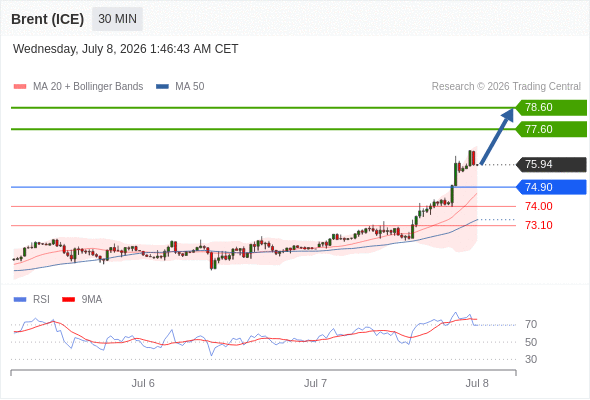The width and height of the screenshot is (590, 400).
Task: Select the Jul 7 date axis label
Action: [x=315, y=383]
